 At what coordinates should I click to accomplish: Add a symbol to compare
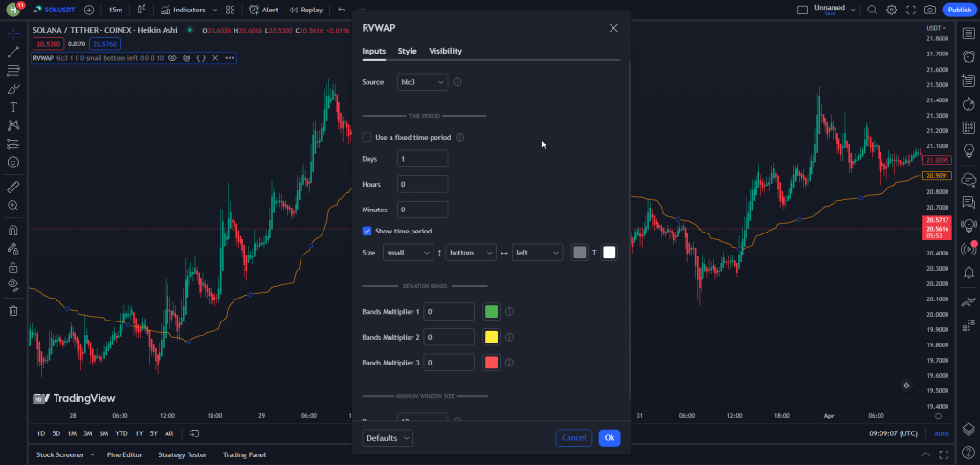[89, 10]
